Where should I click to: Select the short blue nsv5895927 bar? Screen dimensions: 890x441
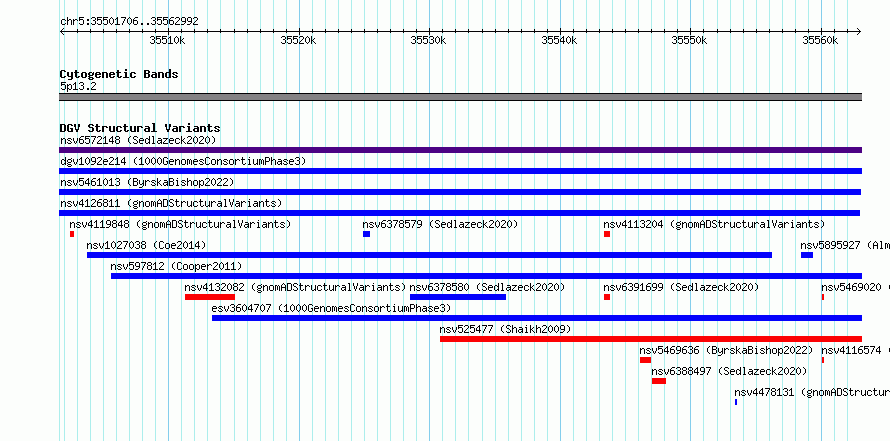coord(807,255)
